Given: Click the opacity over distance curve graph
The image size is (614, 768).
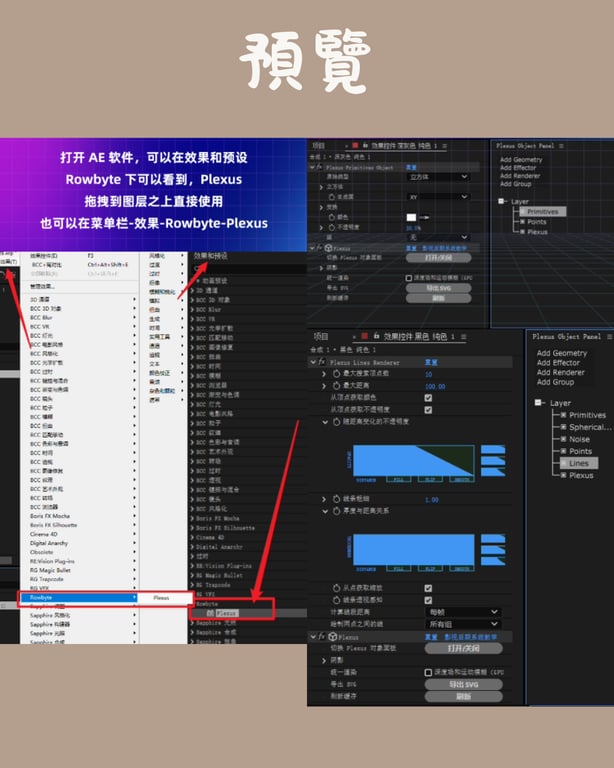Looking at the screenshot, I should (x=414, y=460).
